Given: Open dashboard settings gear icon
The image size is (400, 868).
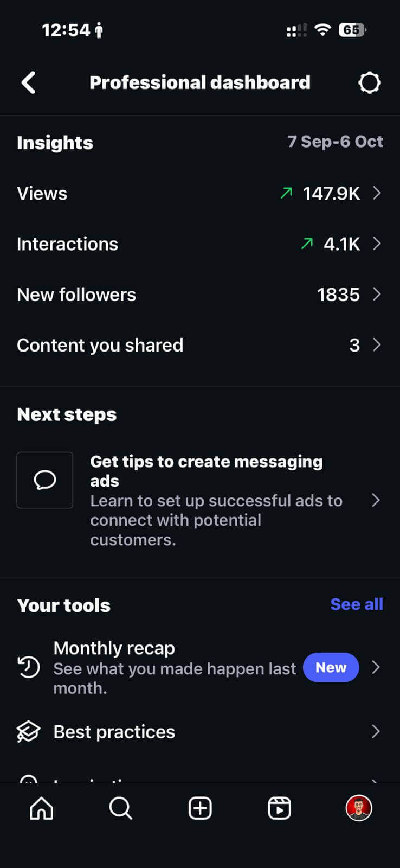Looking at the screenshot, I should click(369, 83).
